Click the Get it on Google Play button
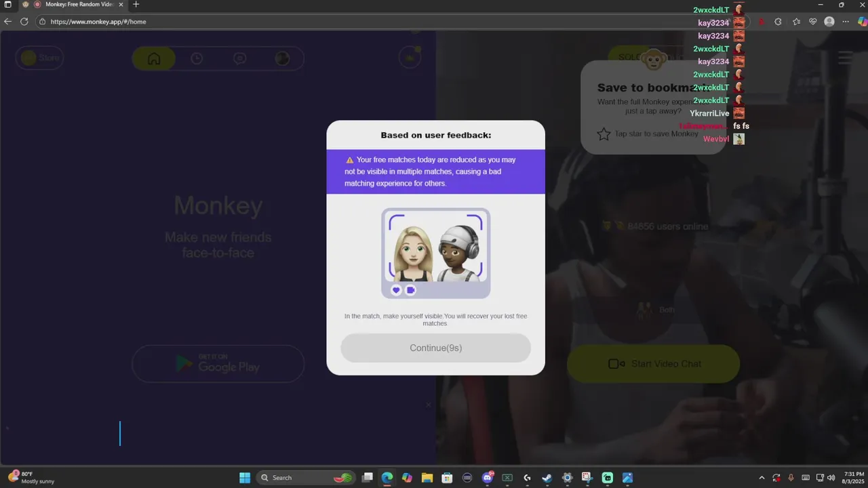 click(x=218, y=364)
